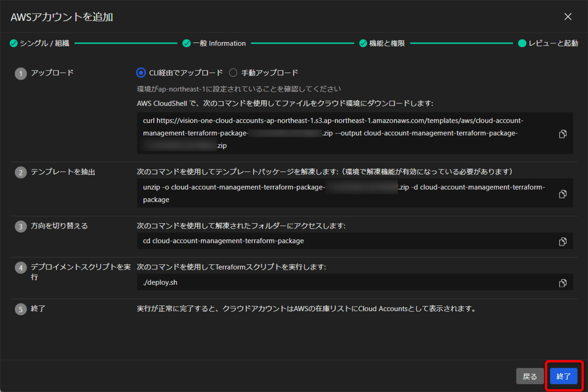Click the ./deploy.sh command text
This screenshot has width=588, height=392.
pyautogui.click(x=160, y=282)
